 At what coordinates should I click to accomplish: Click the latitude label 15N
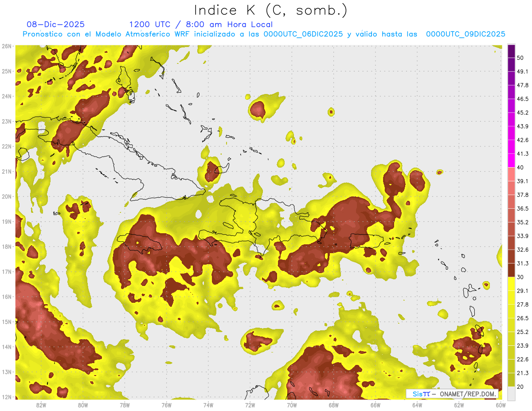click(6, 322)
